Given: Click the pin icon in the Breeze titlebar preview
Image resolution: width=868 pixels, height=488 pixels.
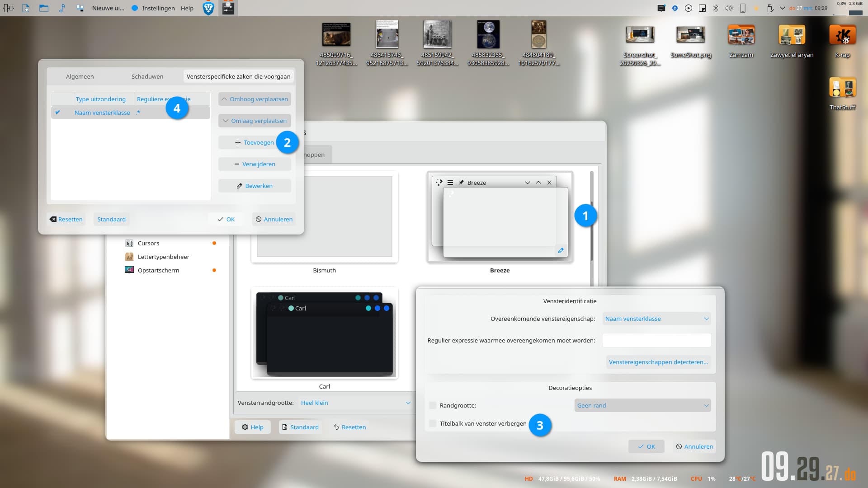Looking at the screenshot, I should 461,183.
